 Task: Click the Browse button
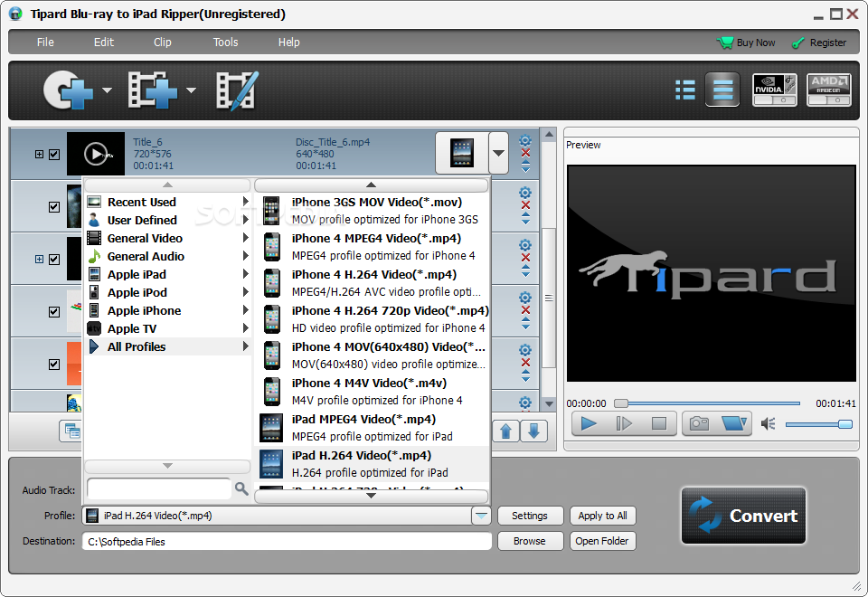[530, 541]
